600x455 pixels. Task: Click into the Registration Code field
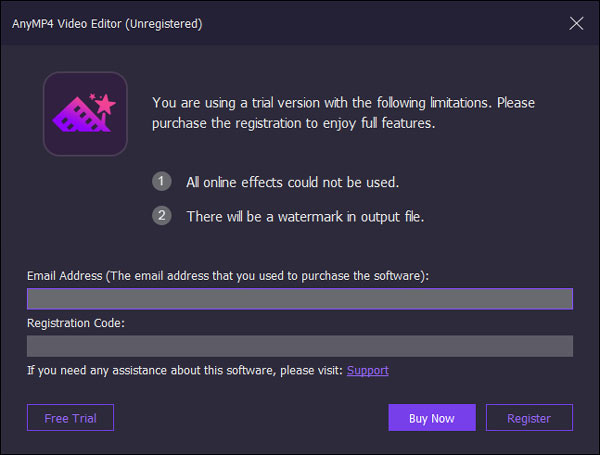[x=299, y=346]
